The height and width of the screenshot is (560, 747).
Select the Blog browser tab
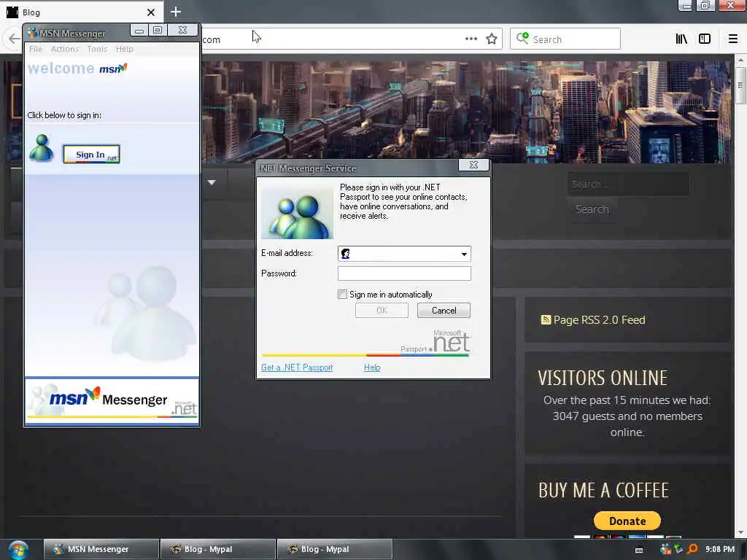(81, 12)
